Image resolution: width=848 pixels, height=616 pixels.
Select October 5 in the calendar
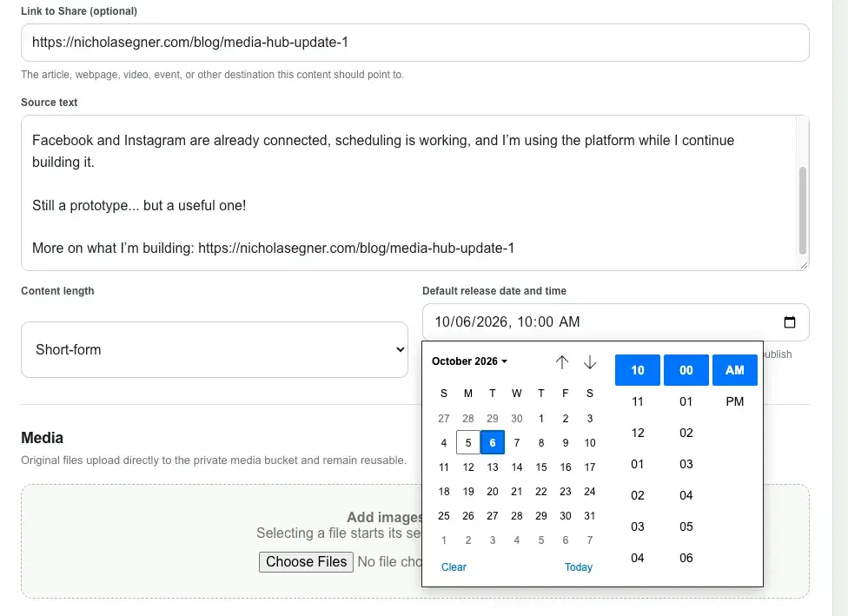[x=468, y=443]
